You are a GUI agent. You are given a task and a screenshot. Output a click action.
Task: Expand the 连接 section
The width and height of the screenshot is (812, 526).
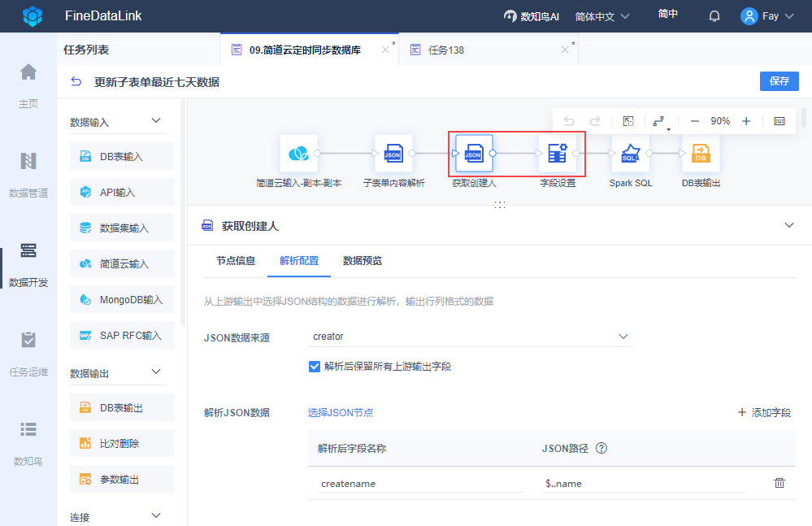(156, 515)
